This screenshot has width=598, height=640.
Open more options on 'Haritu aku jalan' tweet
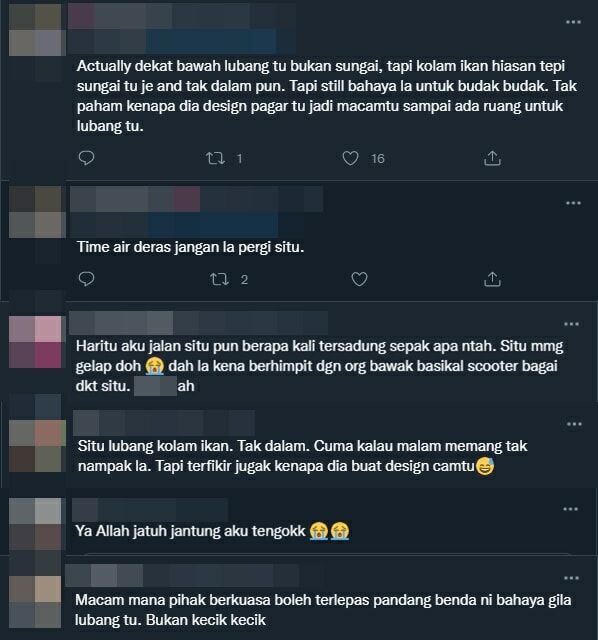point(571,324)
